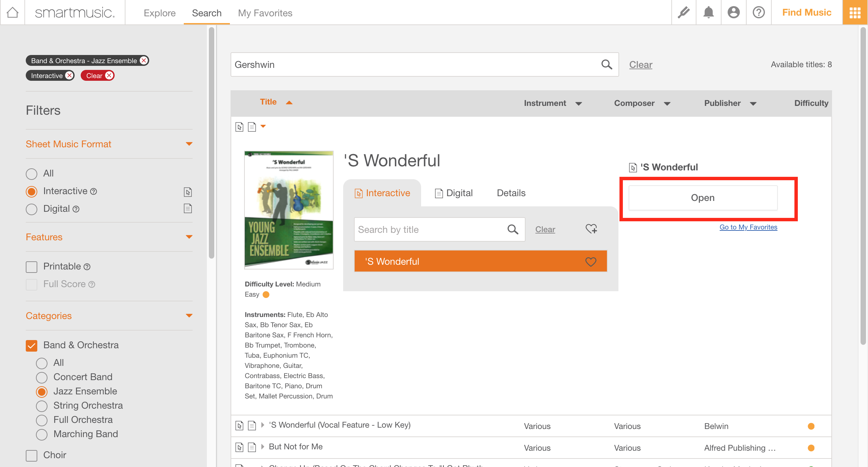
Task: Click the interactive icon in expanded row header
Action: coord(239,127)
